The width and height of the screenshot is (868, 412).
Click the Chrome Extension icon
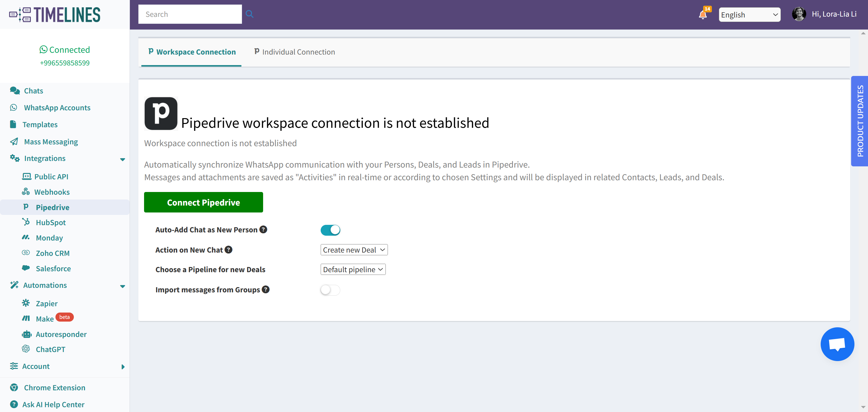(14, 387)
